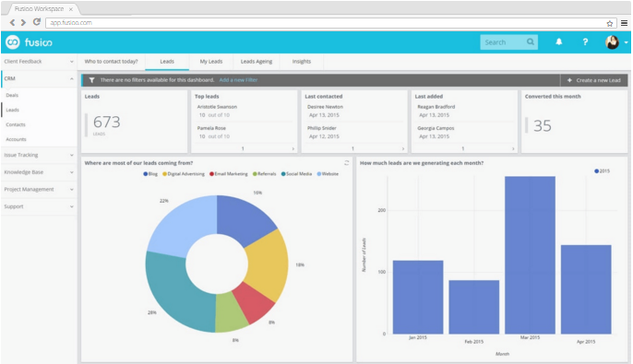Toggle Email Marketing legend item
This screenshot has height=364, width=633.
229,174
